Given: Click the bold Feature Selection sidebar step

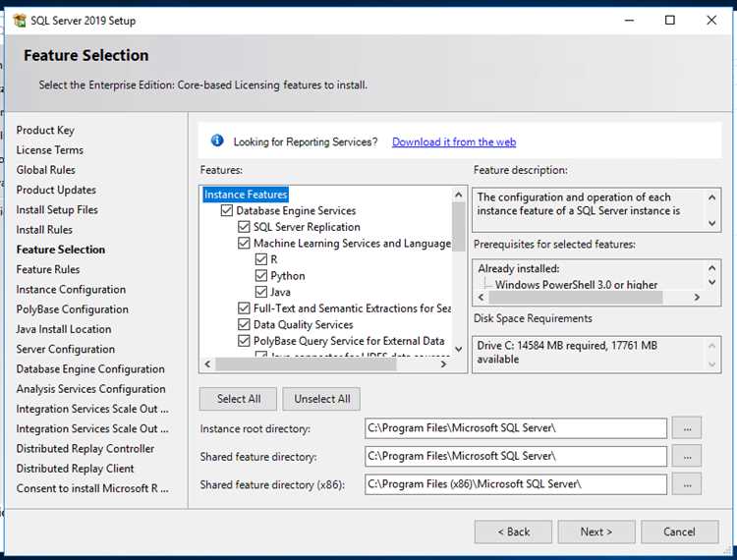Looking at the screenshot, I should (61, 250).
